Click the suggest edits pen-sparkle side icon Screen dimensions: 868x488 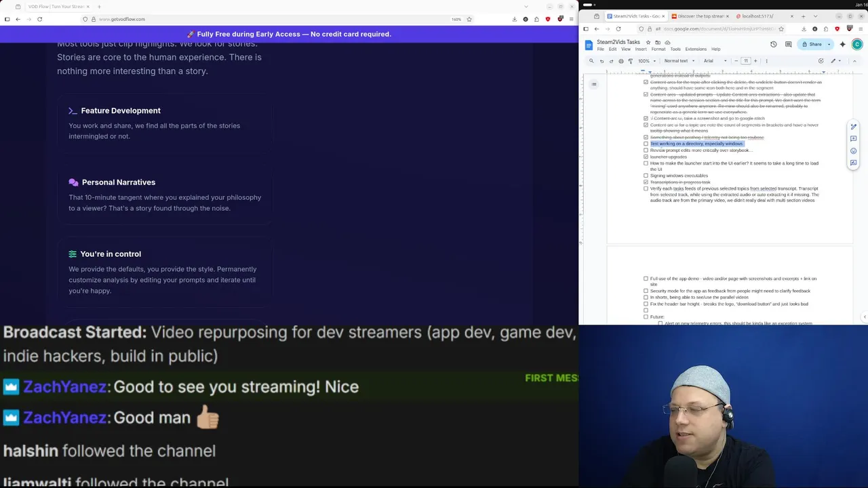[853, 127]
